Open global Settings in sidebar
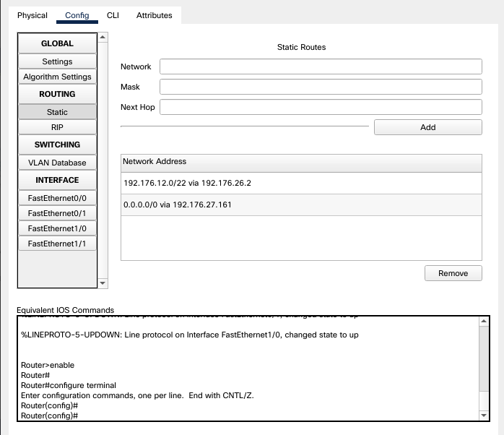The image size is (504, 435). click(x=57, y=61)
